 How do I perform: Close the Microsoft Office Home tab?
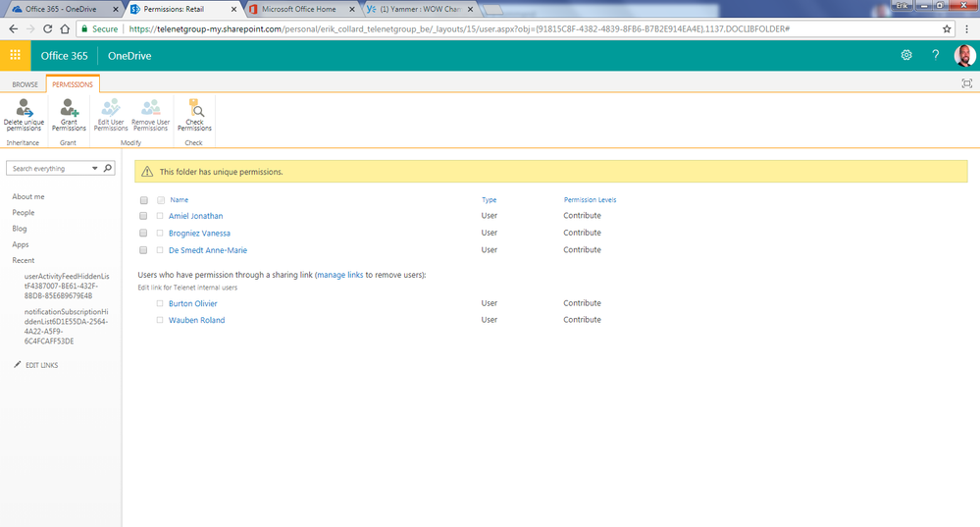(x=352, y=10)
